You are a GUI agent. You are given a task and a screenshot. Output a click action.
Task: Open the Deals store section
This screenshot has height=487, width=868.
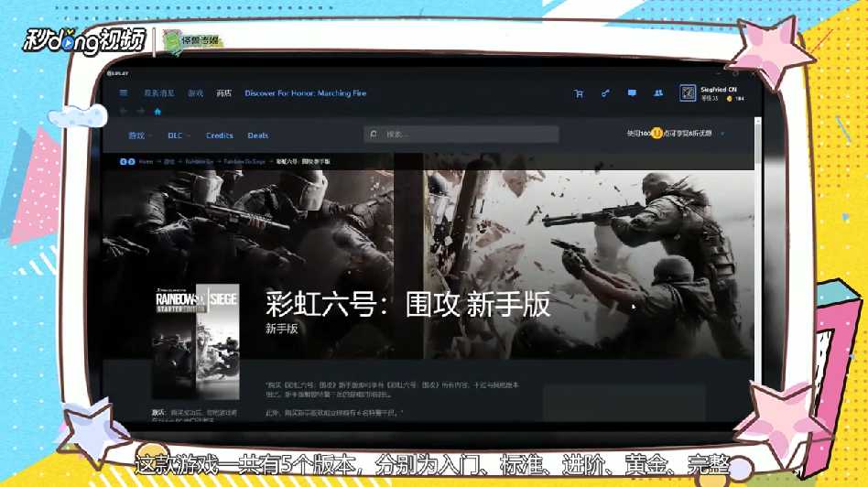tap(258, 135)
